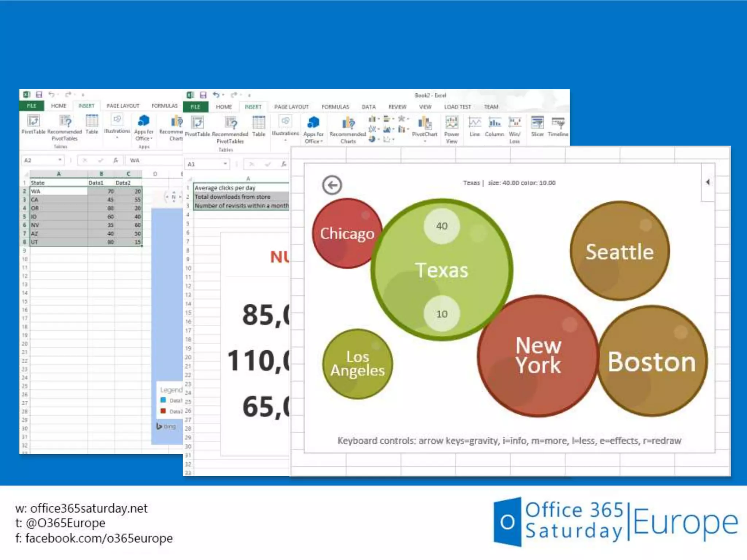Click the Boston bubble
Viewport: 747px width, 560px height.
click(x=651, y=362)
